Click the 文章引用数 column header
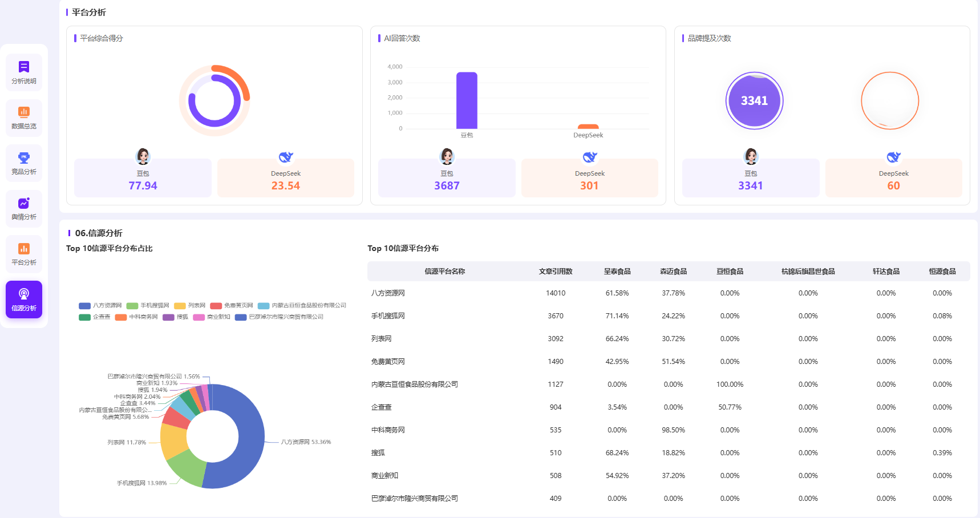Viewport: 980px width, 518px height. 556,272
